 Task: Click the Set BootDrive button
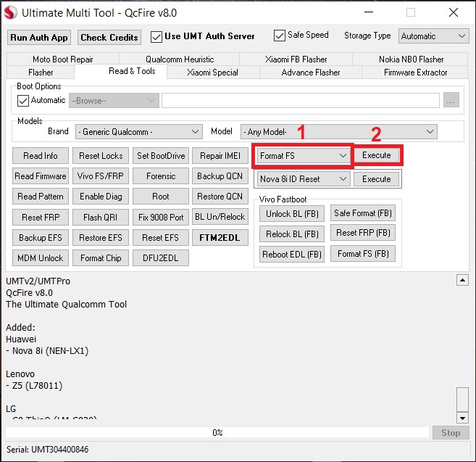[x=161, y=156]
